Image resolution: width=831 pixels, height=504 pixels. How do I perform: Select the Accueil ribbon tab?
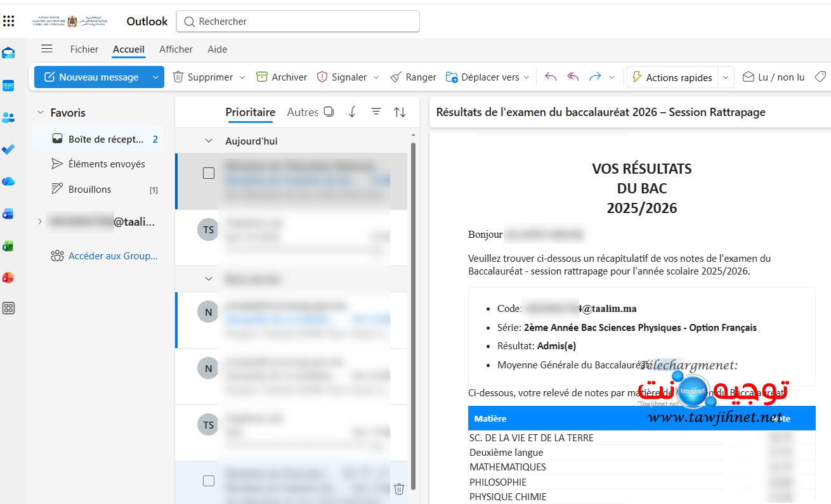pos(129,49)
